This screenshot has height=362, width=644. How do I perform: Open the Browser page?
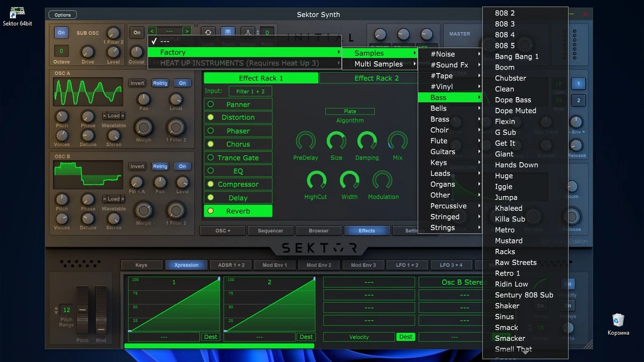[319, 231]
